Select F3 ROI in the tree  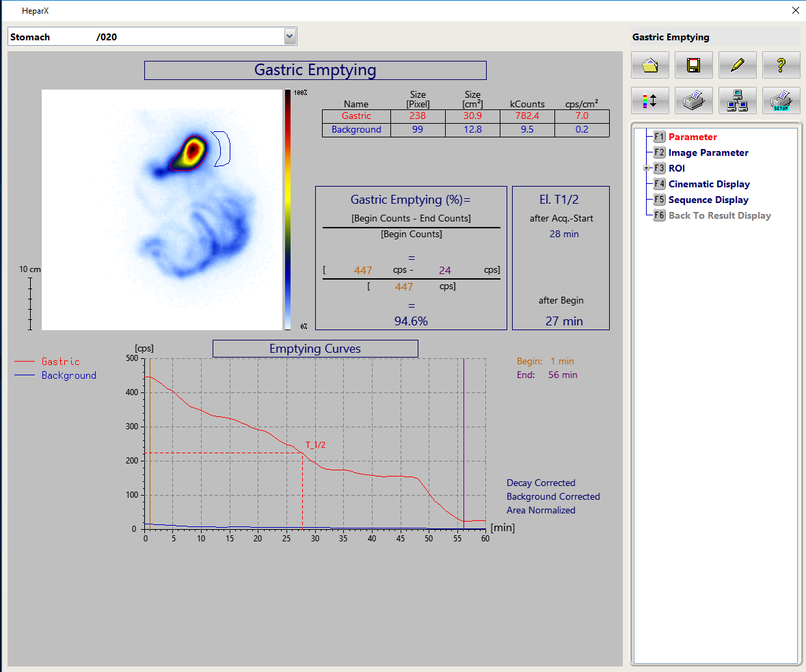click(676, 168)
